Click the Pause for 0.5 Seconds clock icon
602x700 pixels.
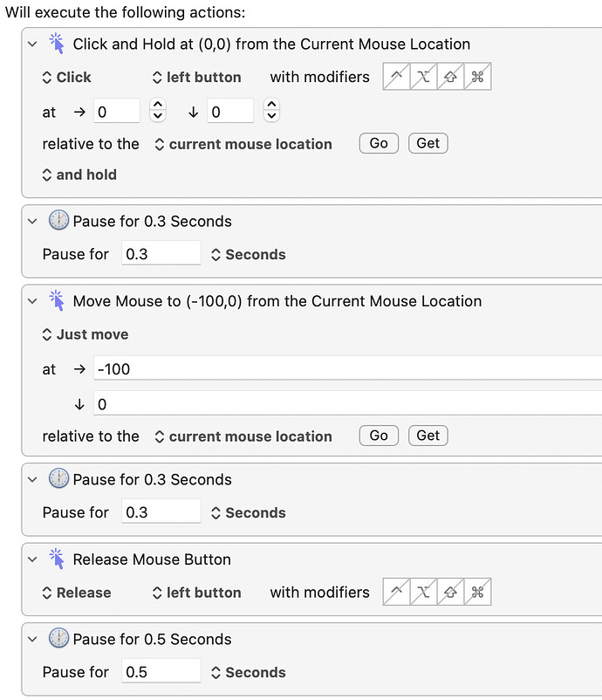click(58, 640)
